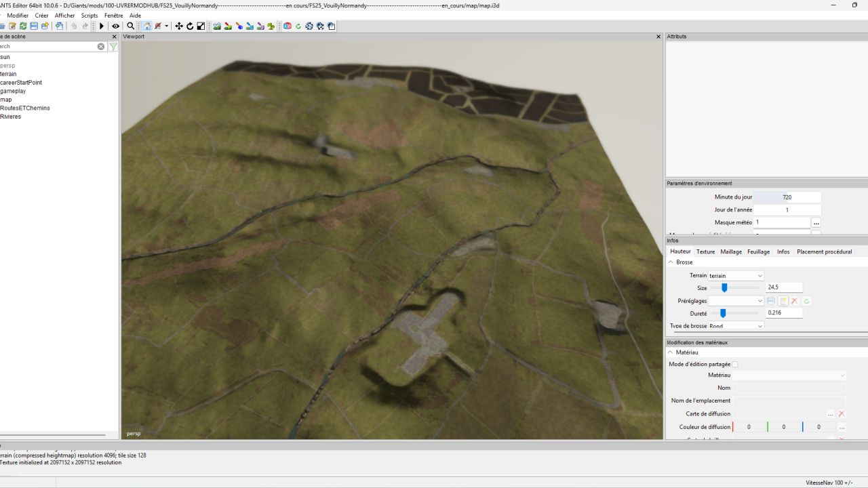Toggle the home camera view icon
Screen dimensions: 868x488
146,26
